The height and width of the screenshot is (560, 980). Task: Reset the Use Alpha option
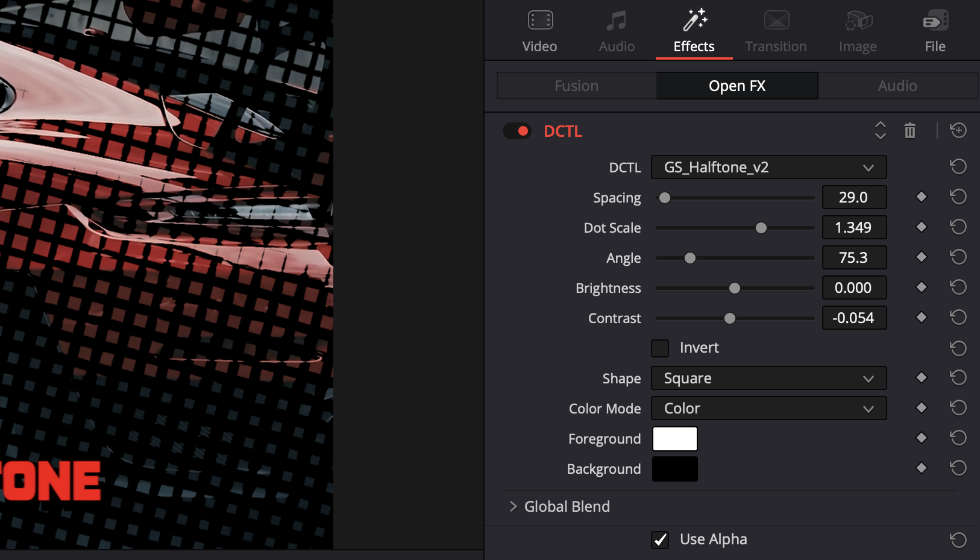pyautogui.click(x=958, y=540)
